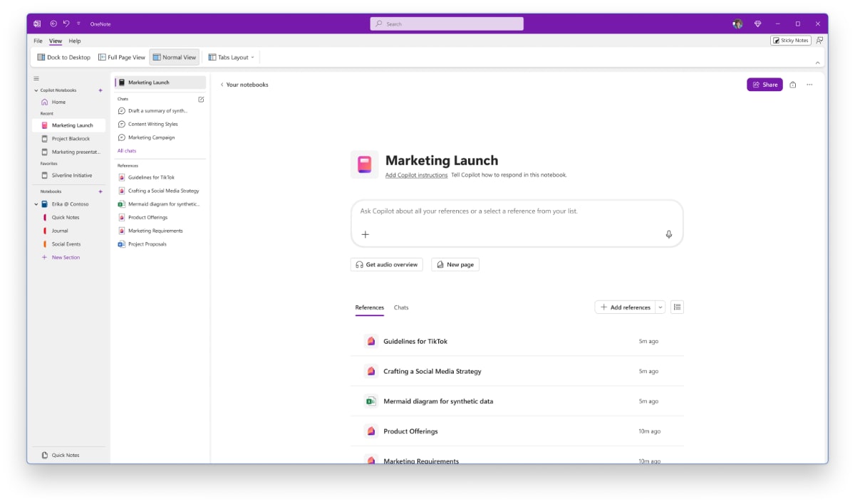
Task: Switch to the Chats tab
Action: coord(401,308)
